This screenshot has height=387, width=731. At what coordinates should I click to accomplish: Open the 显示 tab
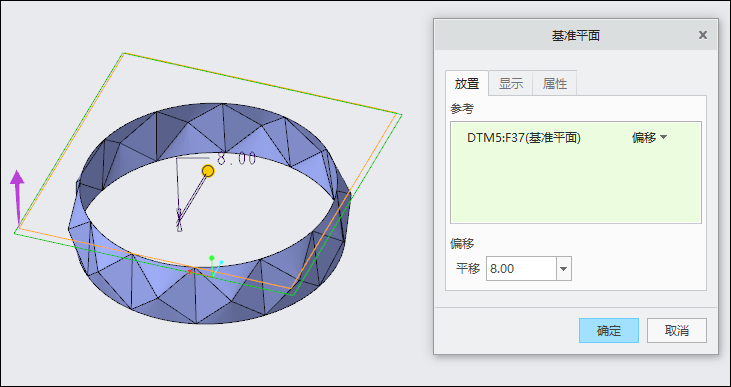click(x=510, y=84)
